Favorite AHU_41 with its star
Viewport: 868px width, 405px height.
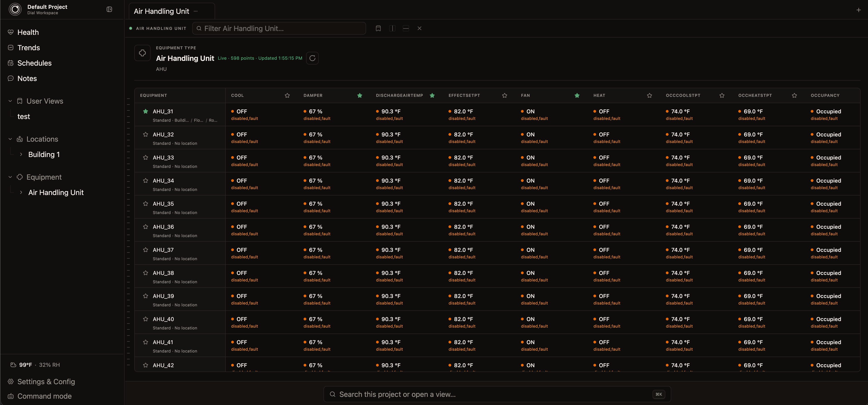146,342
